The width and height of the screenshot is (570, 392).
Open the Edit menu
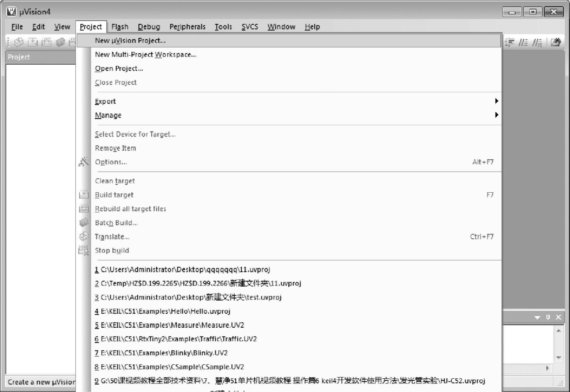38,27
